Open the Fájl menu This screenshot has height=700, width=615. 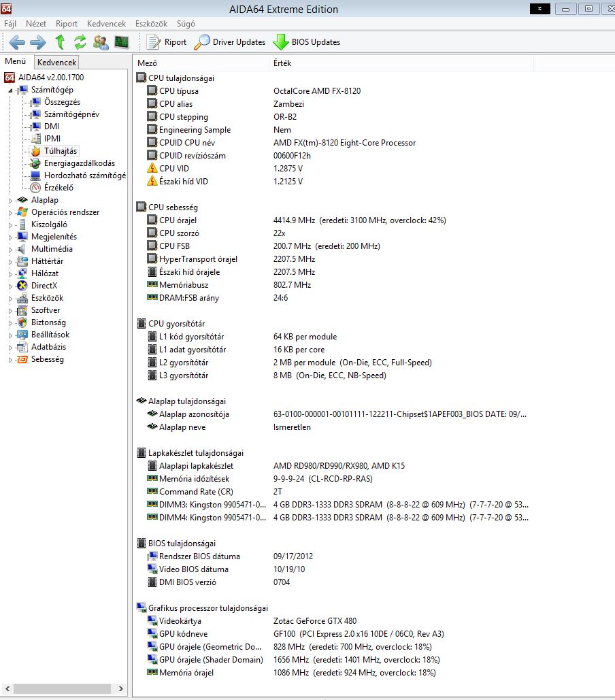(x=10, y=24)
